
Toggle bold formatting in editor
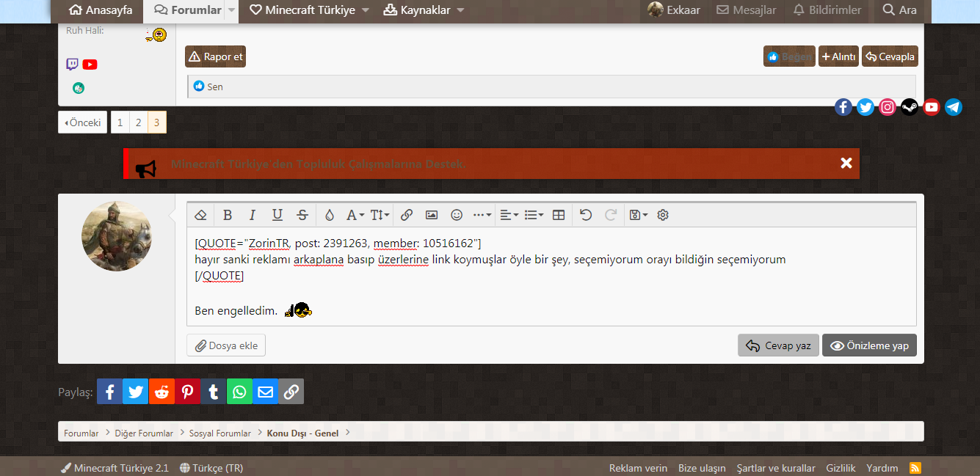pos(228,215)
